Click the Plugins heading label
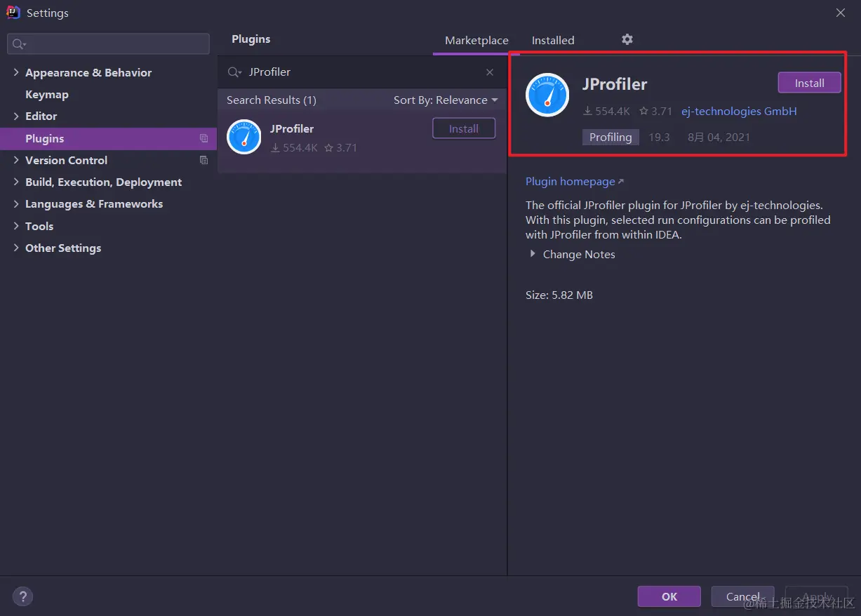 click(251, 39)
